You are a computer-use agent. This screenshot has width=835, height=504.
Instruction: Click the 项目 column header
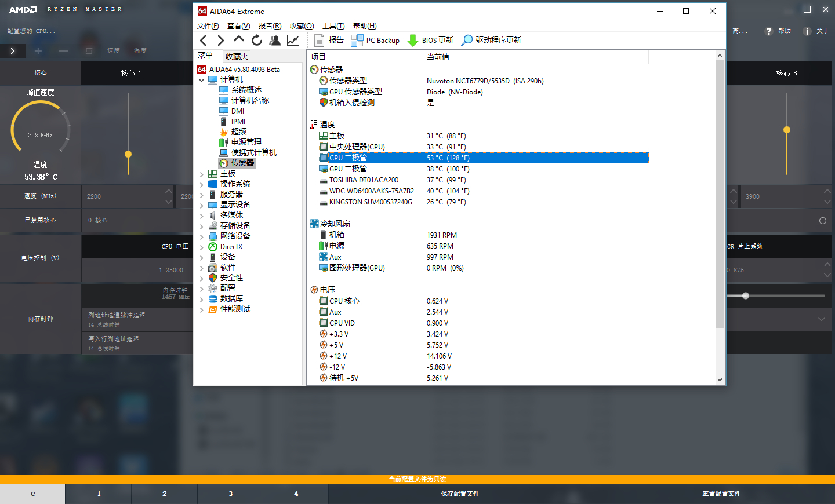(x=365, y=57)
